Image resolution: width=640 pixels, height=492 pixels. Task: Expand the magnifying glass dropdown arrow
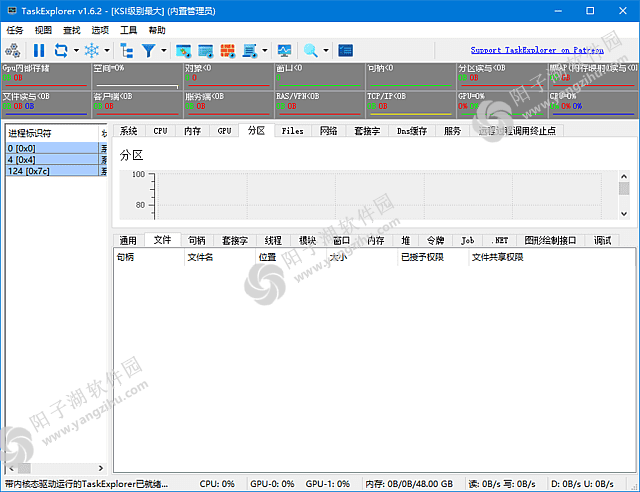(x=326, y=51)
